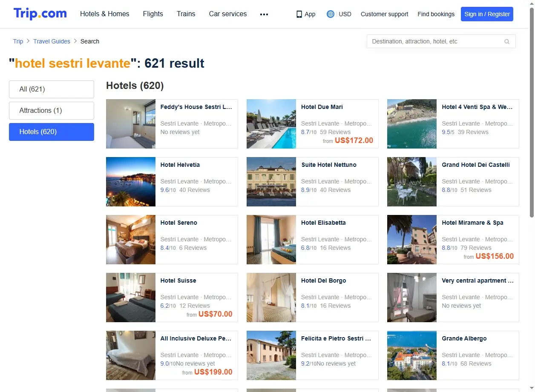This screenshot has width=535, height=392.
Task: Click Hotel Miramare & Spa photo
Action: coord(412,240)
